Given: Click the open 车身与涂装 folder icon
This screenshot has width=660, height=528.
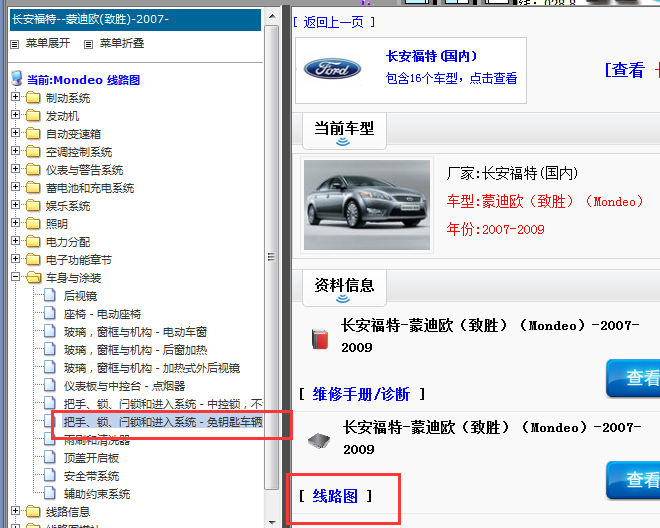Looking at the screenshot, I should tap(33, 278).
